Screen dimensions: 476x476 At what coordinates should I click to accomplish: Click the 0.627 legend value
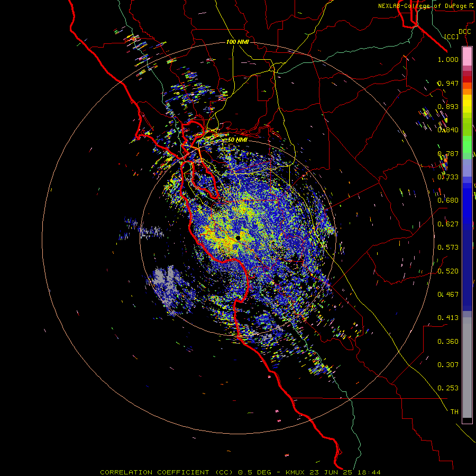448,224
